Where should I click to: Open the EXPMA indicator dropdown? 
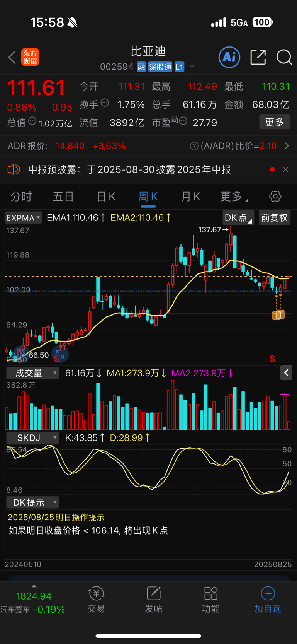23,218
